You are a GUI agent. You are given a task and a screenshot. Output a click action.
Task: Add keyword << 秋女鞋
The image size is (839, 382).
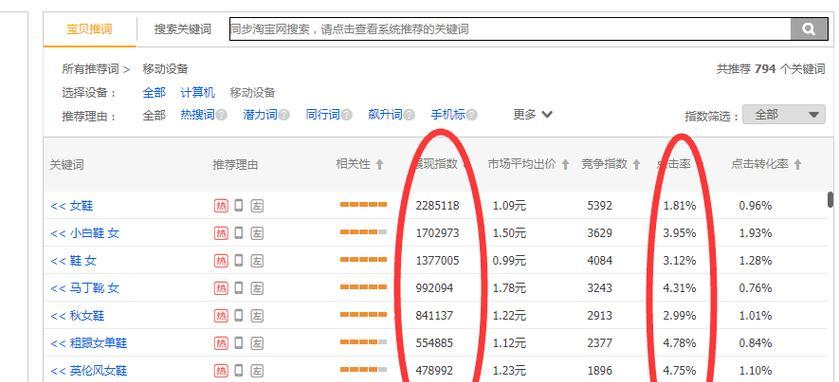(78, 316)
